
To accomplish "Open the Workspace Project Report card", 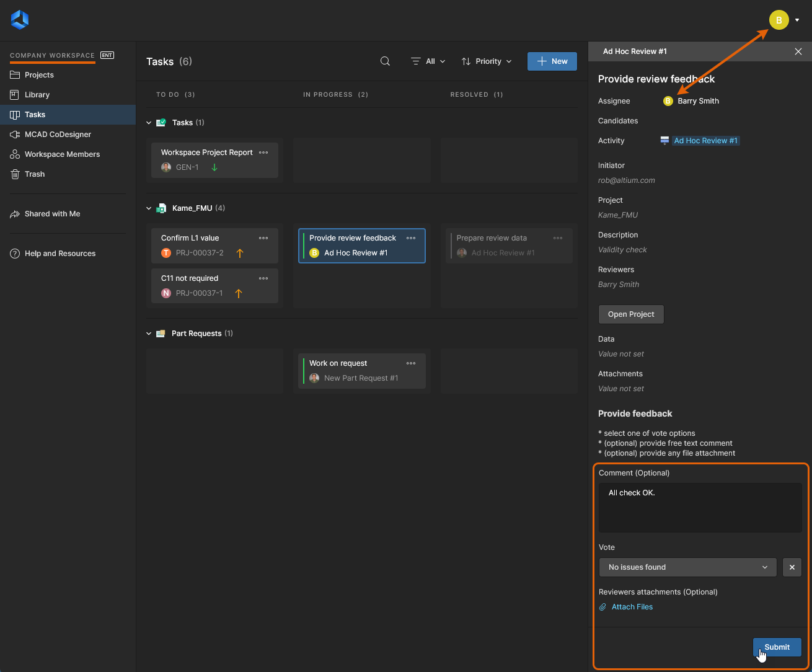I will (214, 160).
